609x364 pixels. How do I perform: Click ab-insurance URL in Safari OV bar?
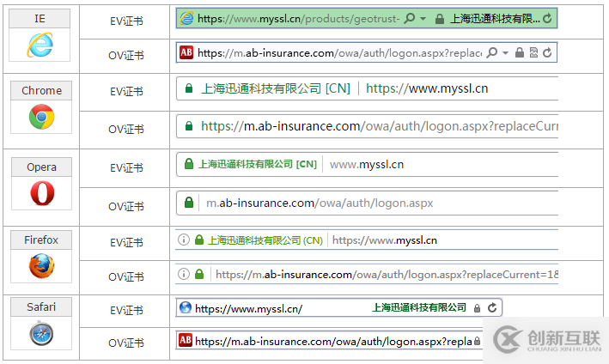[x=333, y=342]
